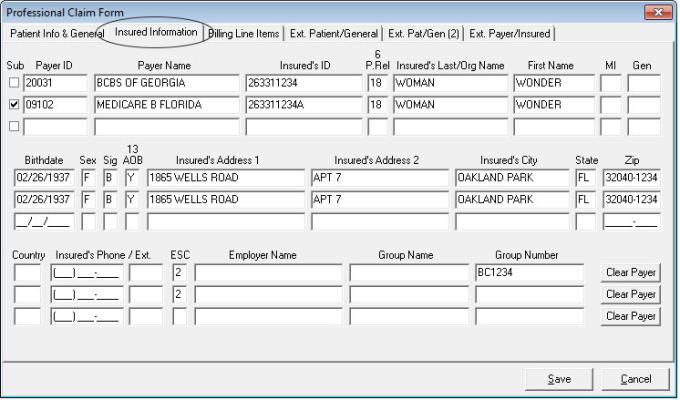Switch to the Billing Line Items tab
The height and width of the screenshot is (400, 680).
(x=243, y=33)
